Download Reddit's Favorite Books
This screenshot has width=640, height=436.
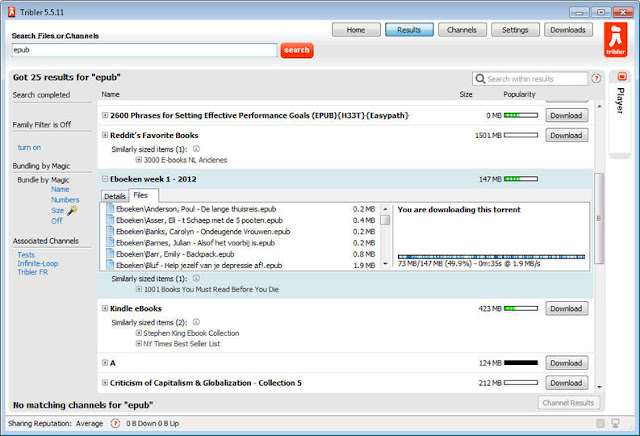pos(567,135)
